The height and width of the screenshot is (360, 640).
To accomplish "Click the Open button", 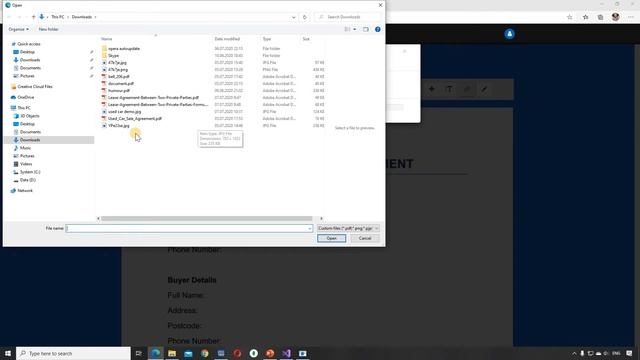I will click(x=331, y=238).
